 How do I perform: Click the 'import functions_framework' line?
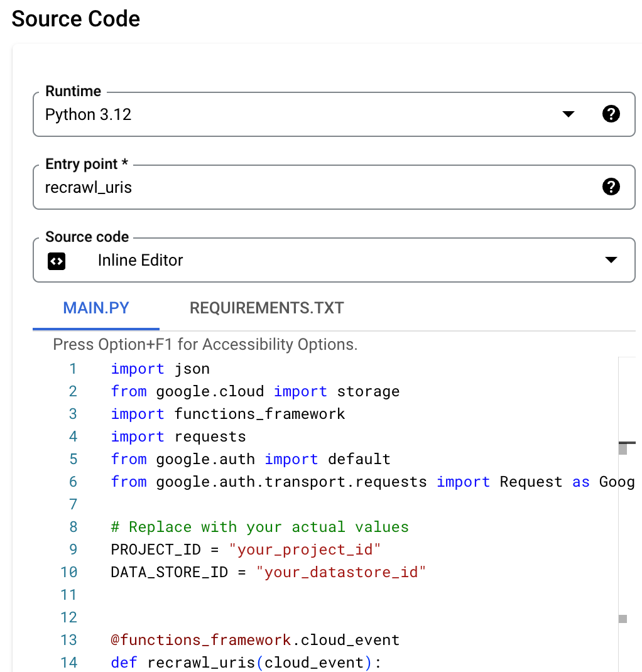click(227, 414)
